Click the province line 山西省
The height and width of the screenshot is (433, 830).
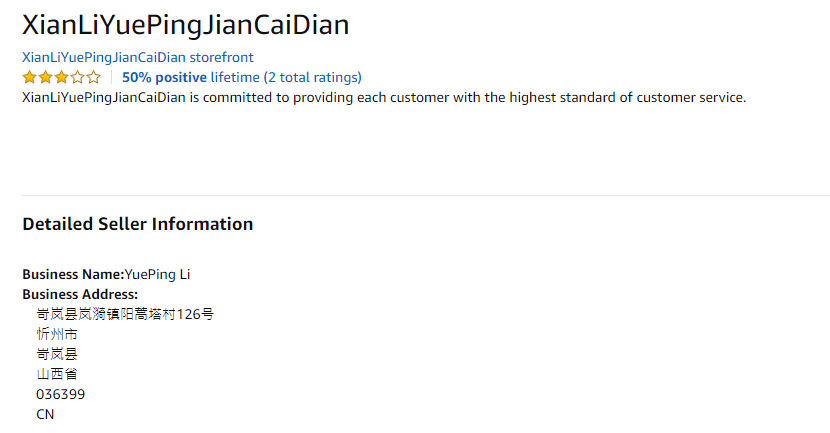coord(57,374)
